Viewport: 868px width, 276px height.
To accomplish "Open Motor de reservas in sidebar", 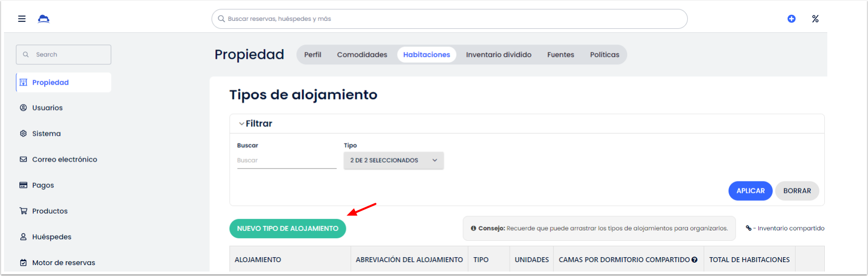I will (x=64, y=263).
